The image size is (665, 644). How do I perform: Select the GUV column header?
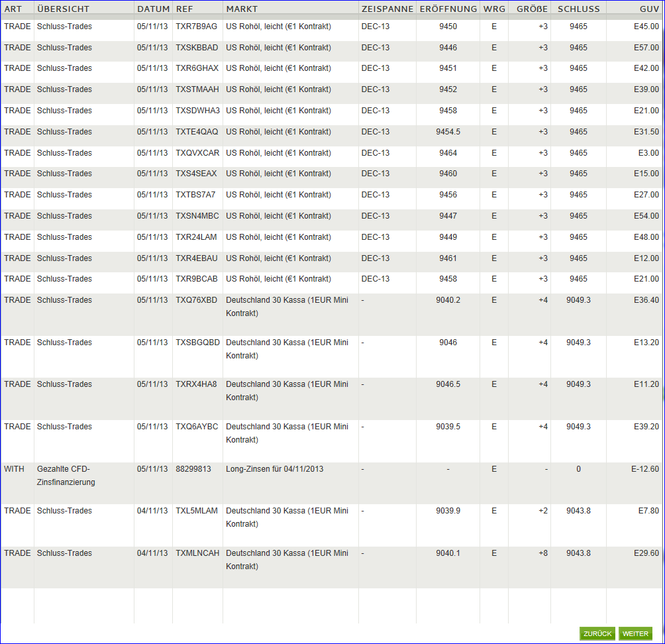[x=649, y=9]
